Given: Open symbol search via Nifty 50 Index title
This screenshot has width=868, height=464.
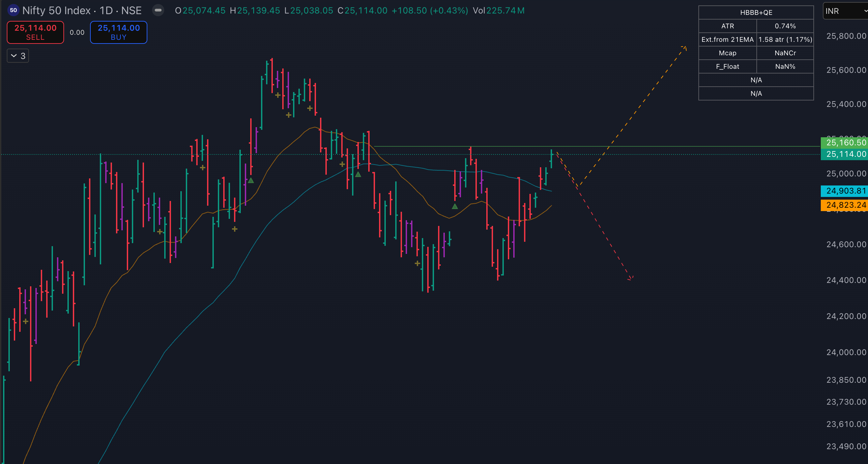Looking at the screenshot, I should tap(56, 10).
